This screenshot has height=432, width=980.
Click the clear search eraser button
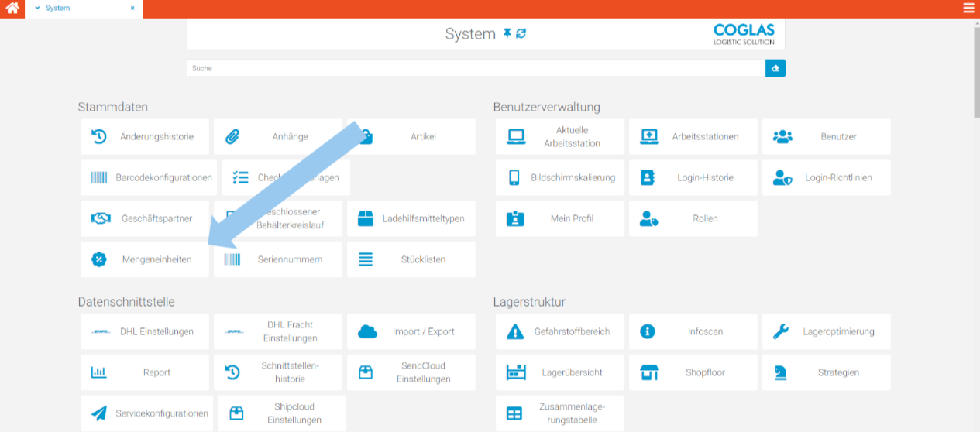tap(775, 68)
